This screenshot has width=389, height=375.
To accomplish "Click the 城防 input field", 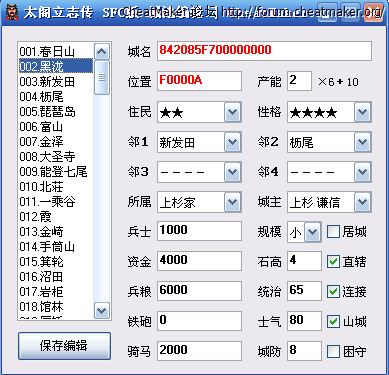I will [304, 351].
